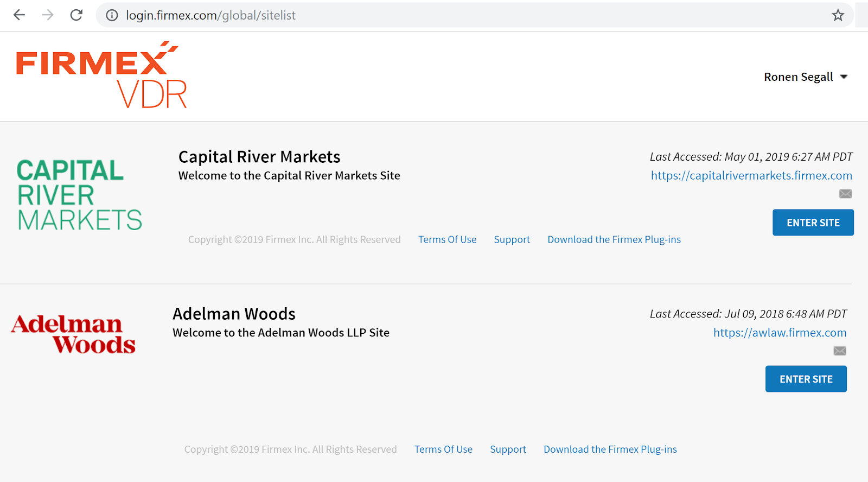Click the Capital River Markets logo

(79, 195)
